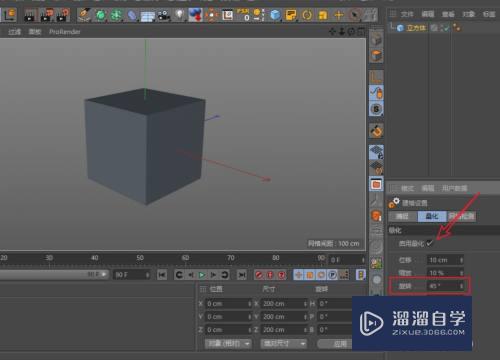Click the green subdivision generator icon
The image size is (500, 360).
[100, 15]
